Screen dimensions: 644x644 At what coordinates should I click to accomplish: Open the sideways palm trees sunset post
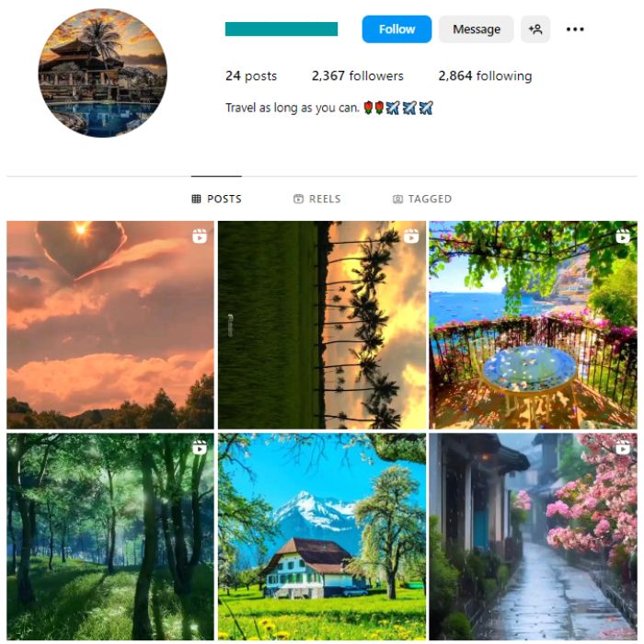[322, 325]
